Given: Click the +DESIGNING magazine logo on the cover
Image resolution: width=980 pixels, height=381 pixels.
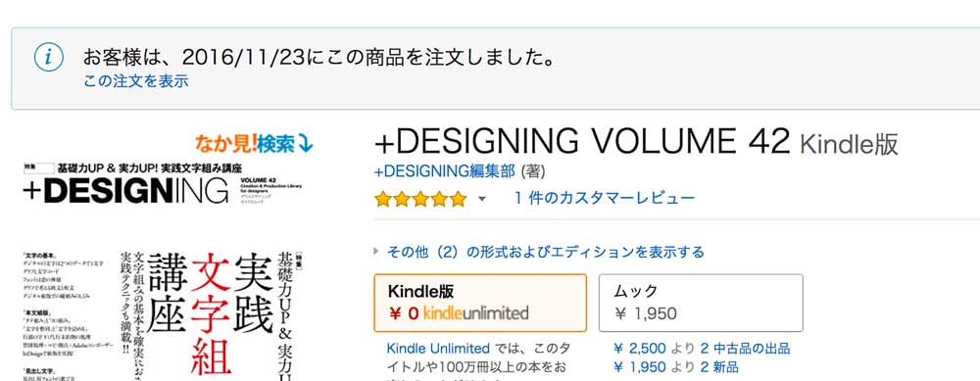Looking at the screenshot, I should 125,190.
